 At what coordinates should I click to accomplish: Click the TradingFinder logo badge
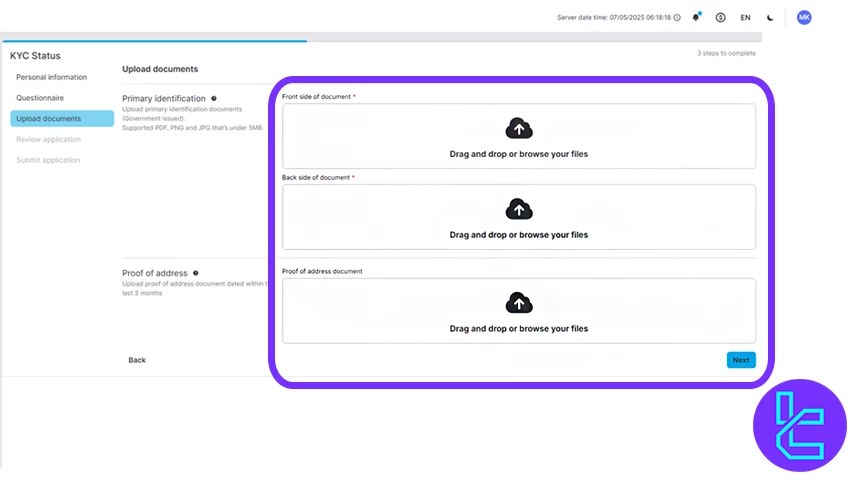click(x=799, y=424)
